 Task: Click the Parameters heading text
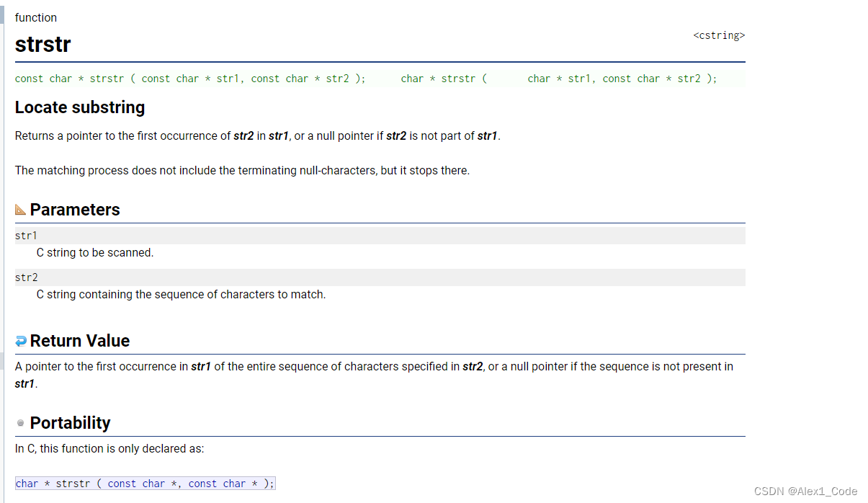(x=75, y=210)
